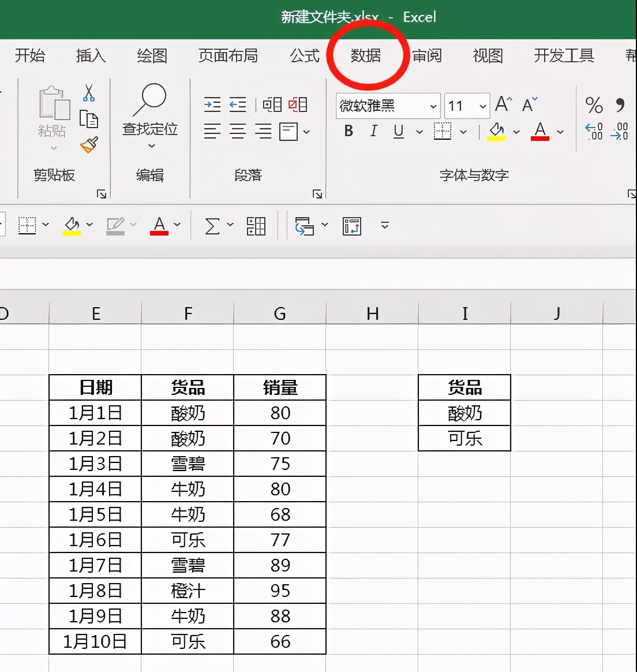Select 可乐 in the I column list
Viewport: 637px width, 672px height.
(464, 438)
